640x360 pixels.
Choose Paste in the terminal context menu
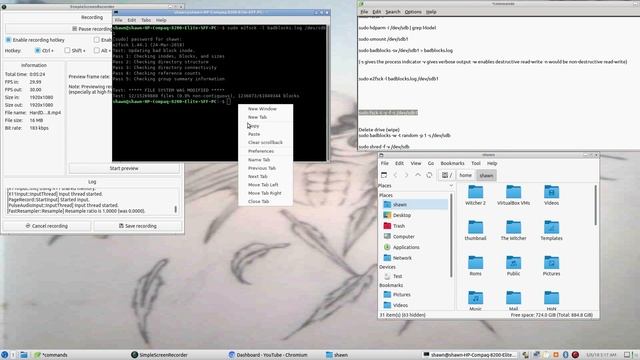[x=265, y=134]
